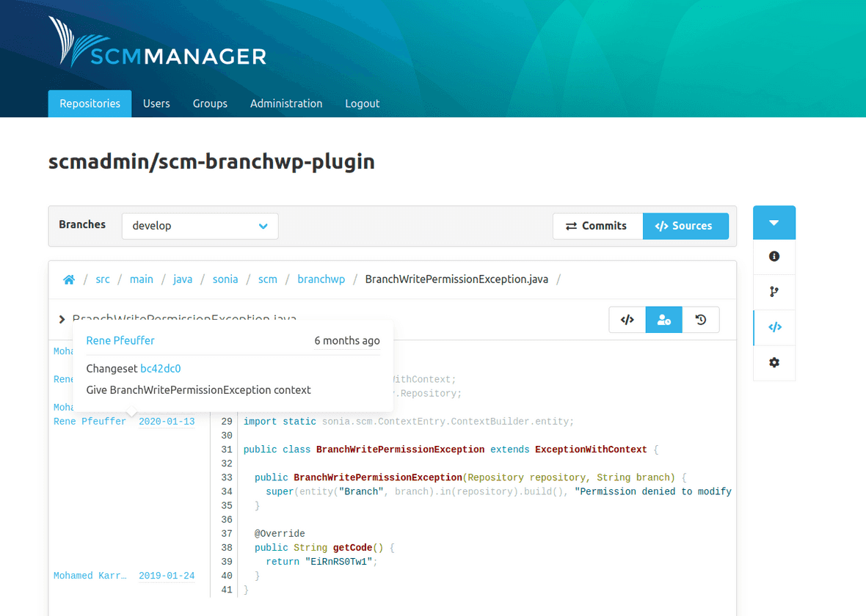The width and height of the screenshot is (866, 616).
Task: Open file history via the clock icon
Action: tap(701, 319)
